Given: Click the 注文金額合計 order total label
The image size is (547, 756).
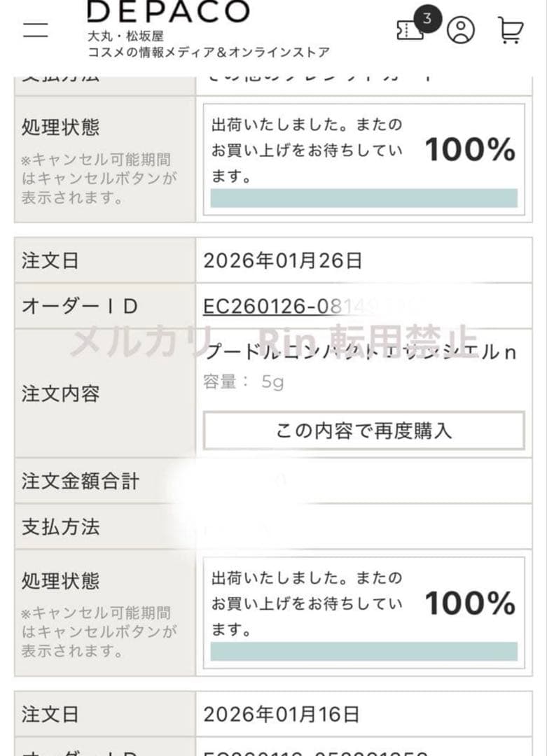Looking at the screenshot, I should (x=77, y=482).
